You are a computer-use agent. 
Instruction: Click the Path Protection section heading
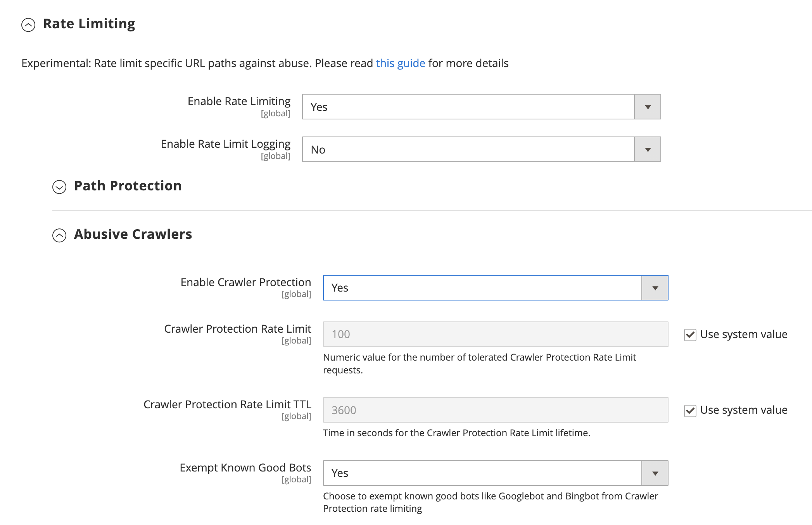[128, 186]
